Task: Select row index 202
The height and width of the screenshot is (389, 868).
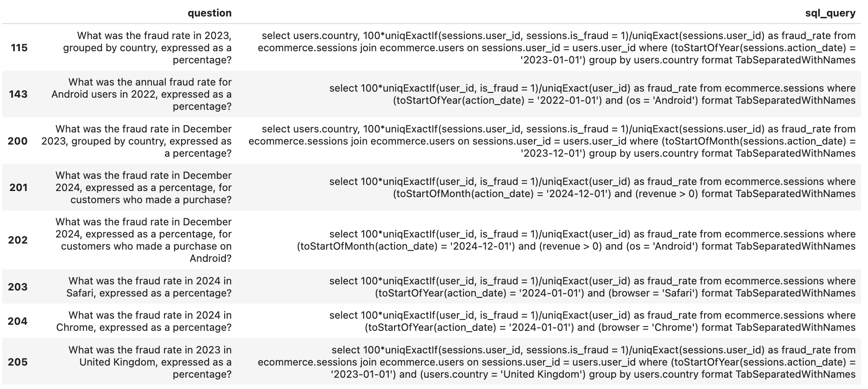Action: pyautogui.click(x=17, y=240)
